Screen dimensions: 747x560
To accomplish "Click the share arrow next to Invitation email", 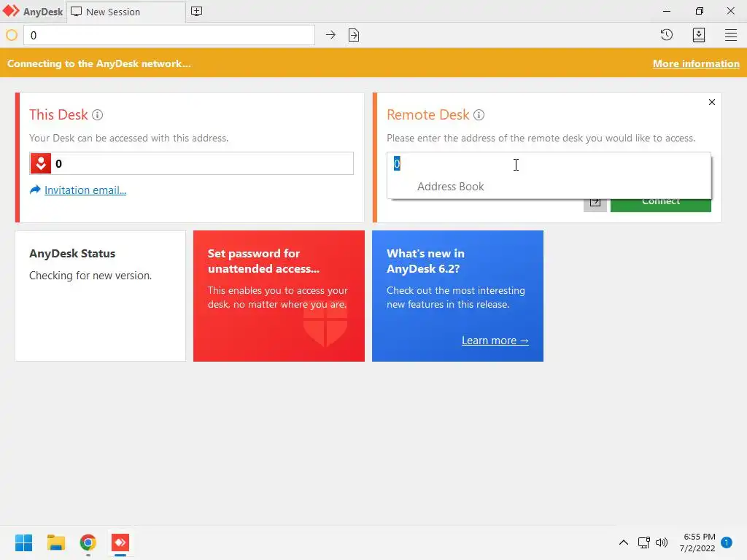I will pyautogui.click(x=35, y=190).
